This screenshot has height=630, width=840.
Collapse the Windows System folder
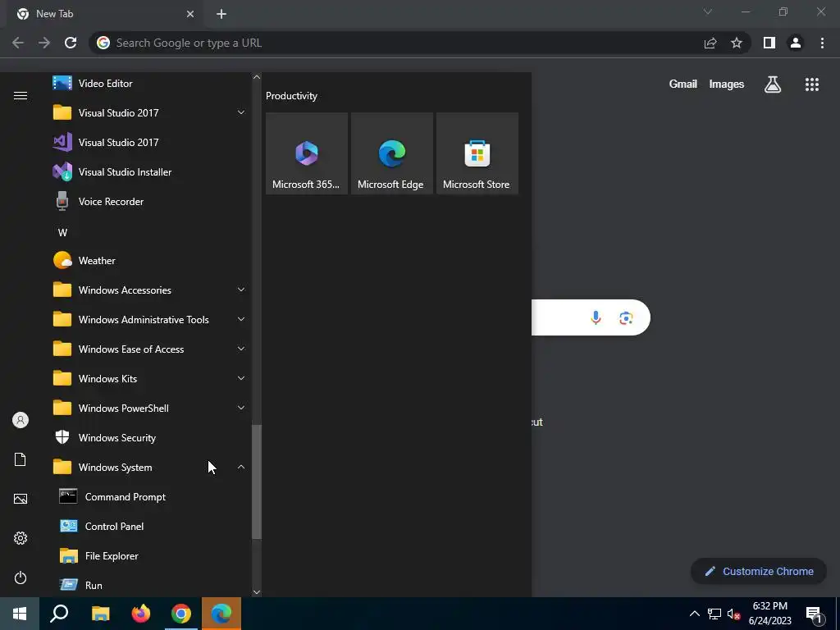tap(148, 467)
